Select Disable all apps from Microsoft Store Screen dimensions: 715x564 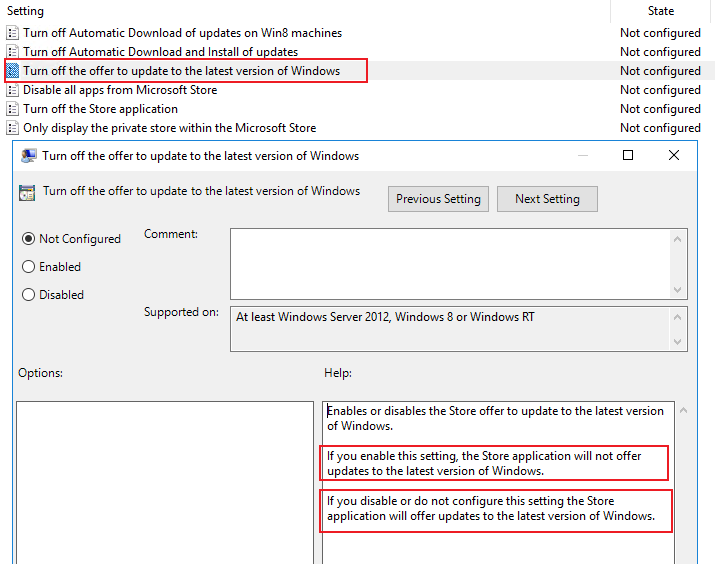(x=120, y=90)
